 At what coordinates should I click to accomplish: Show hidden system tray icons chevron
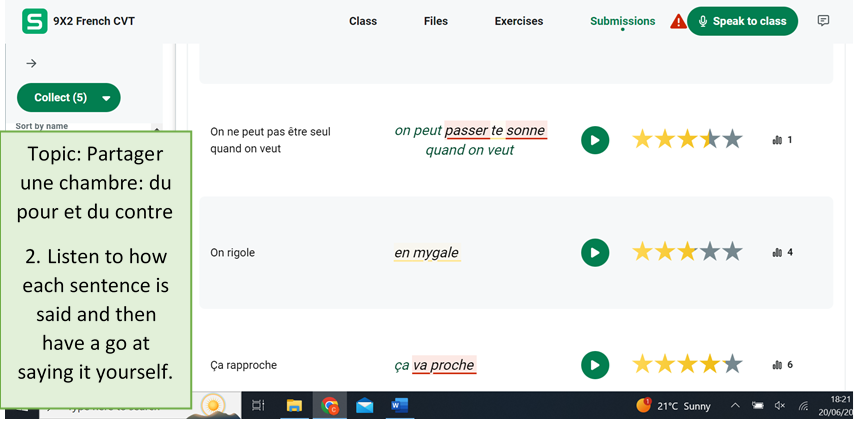pyautogui.click(x=735, y=406)
